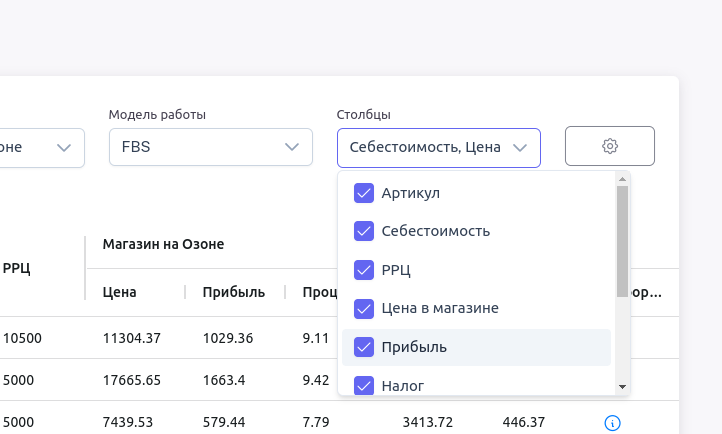
Task: Collapse the Столбцы dropdown
Action: [x=439, y=148]
